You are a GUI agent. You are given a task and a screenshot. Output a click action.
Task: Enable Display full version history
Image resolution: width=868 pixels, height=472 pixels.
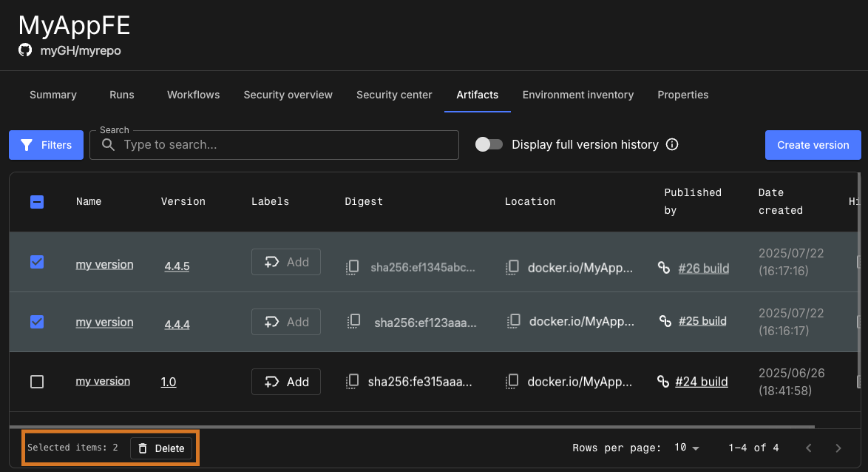[489, 144]
